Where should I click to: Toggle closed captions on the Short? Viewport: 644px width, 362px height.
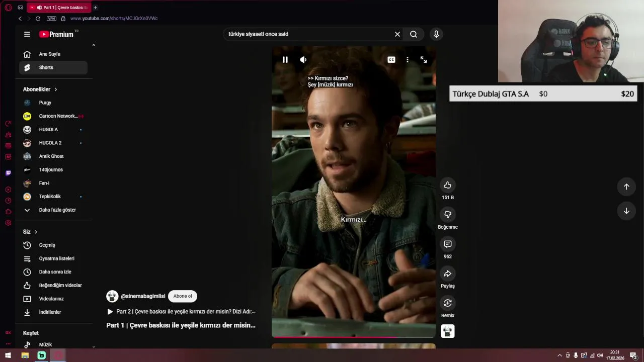click(x=391, y=59)
